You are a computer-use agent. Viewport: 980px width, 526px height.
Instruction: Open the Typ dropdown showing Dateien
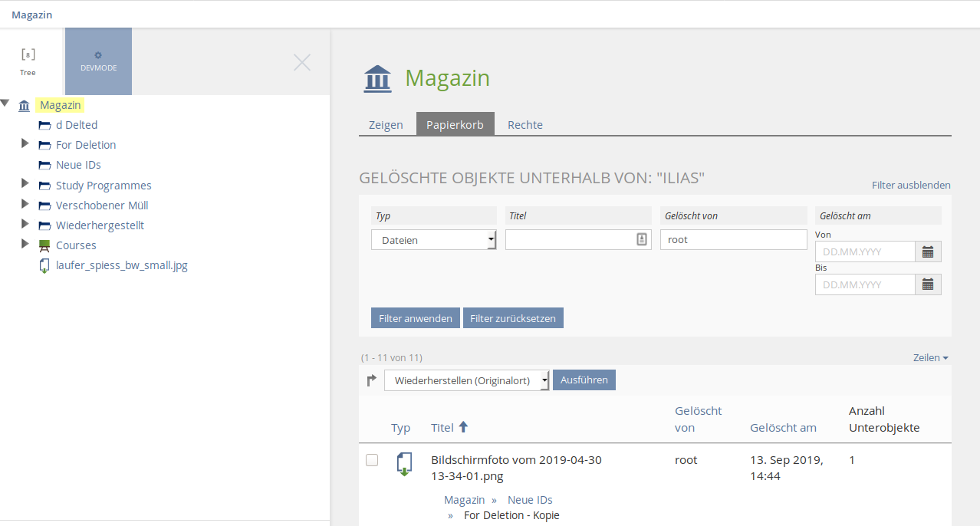pos(434,240)
